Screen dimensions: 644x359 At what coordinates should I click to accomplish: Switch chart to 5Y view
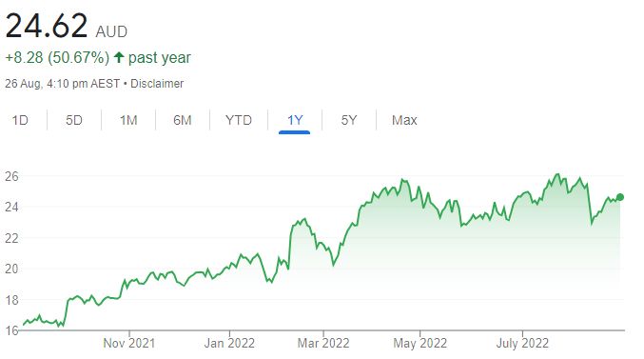pyautogui.click(x=349, y=120)
